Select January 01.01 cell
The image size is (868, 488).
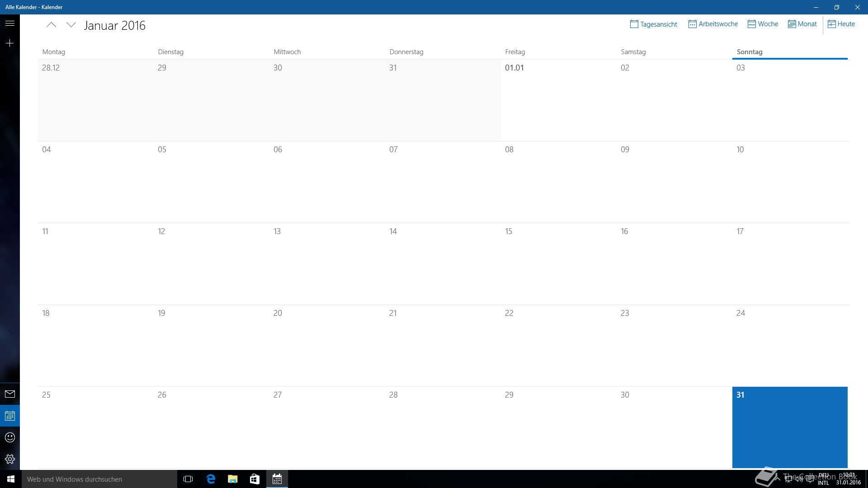559,100
